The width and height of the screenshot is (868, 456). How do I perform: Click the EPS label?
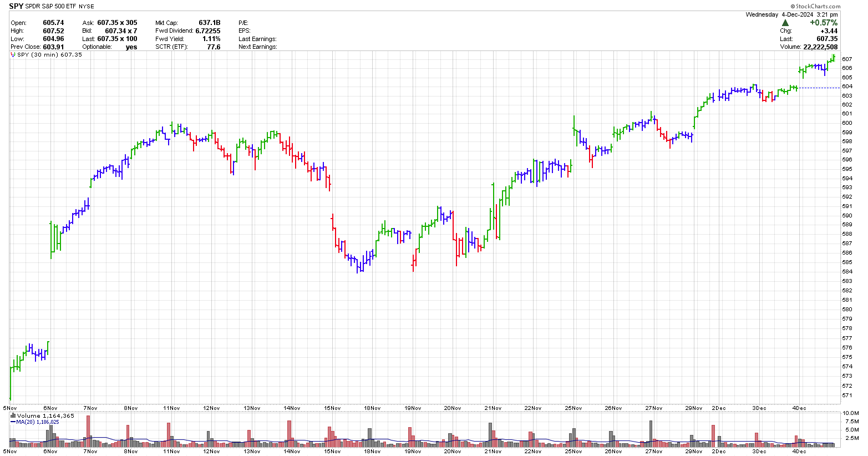click(x=245, y=31)
